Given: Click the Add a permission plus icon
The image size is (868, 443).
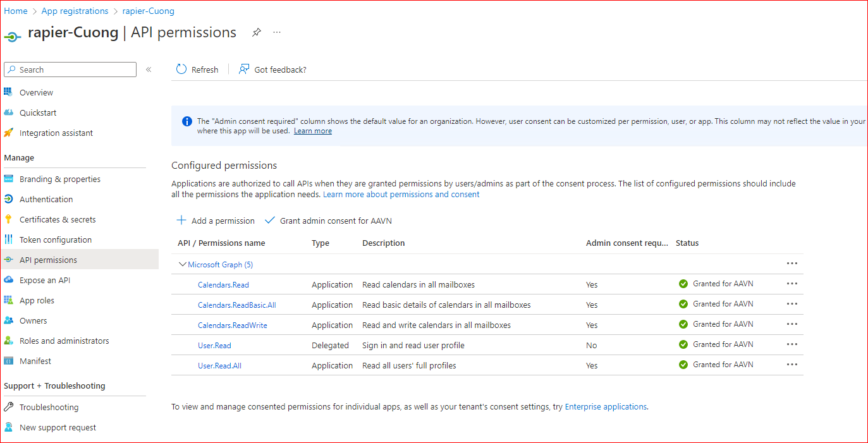Looking at the screenshot, I should pos(181,221).
